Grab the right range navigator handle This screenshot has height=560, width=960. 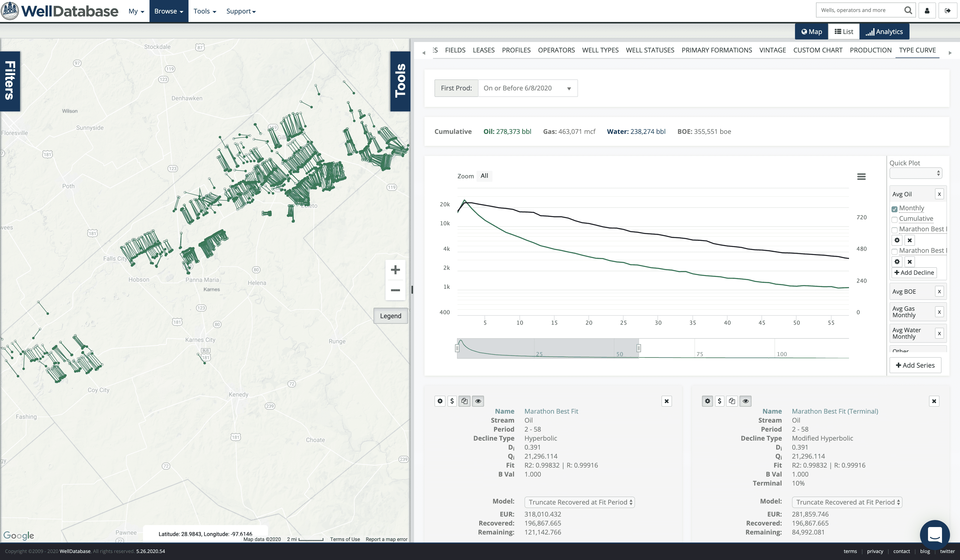coord(639,348)
